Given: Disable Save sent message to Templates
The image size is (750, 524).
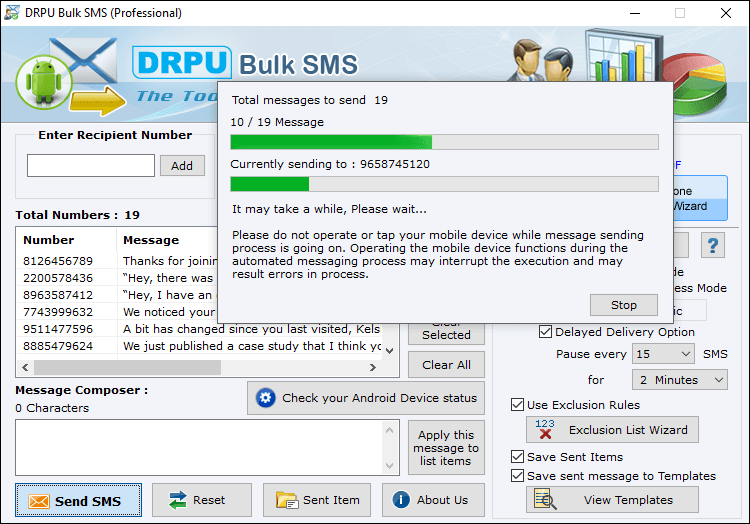Looking at the screenshot, I should pos(517,476).
